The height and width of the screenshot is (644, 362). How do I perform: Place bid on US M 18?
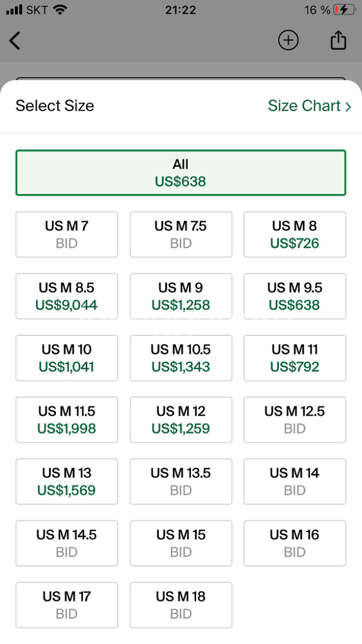[x=180, y=605]
